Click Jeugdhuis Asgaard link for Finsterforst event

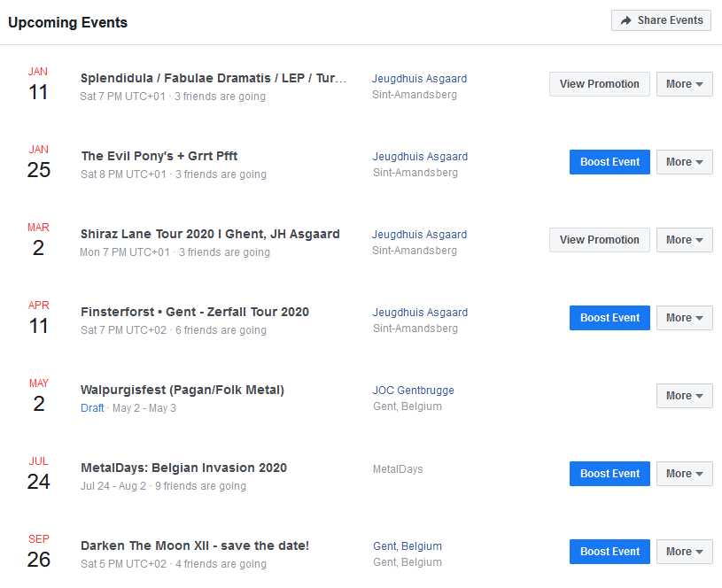pyautogui.click(x=420, y=313)
